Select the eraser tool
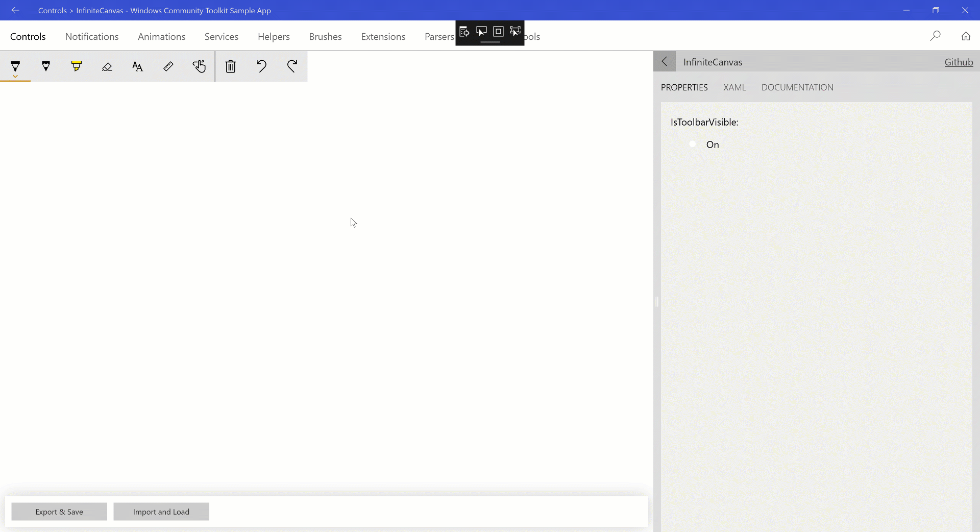This screenshot has height=532, width=980. click(x=107, y=66)
